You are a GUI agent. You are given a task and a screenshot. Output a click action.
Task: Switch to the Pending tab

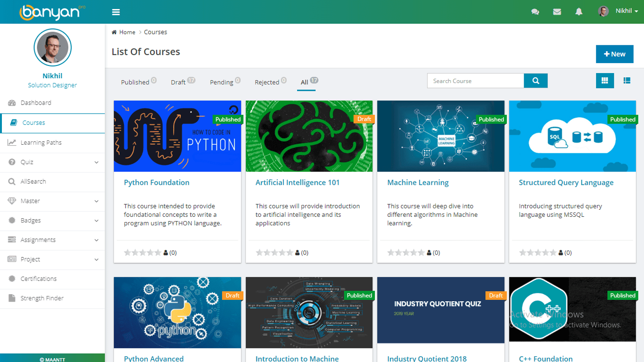coord(225,82)
